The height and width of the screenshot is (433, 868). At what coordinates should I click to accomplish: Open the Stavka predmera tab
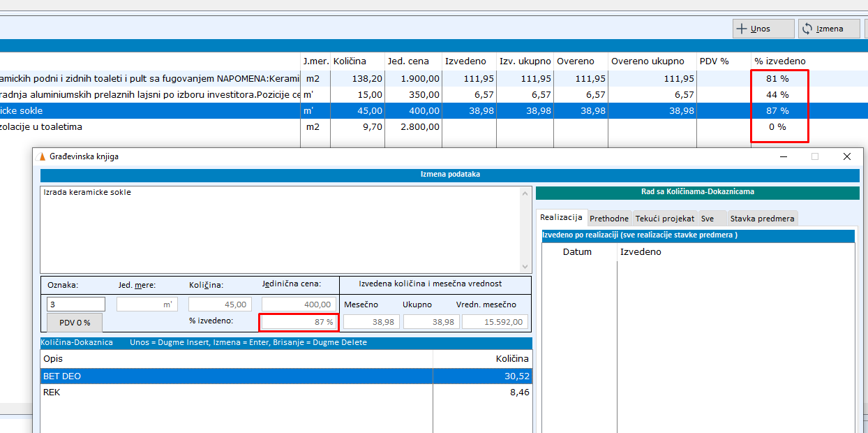pos(762,219)
